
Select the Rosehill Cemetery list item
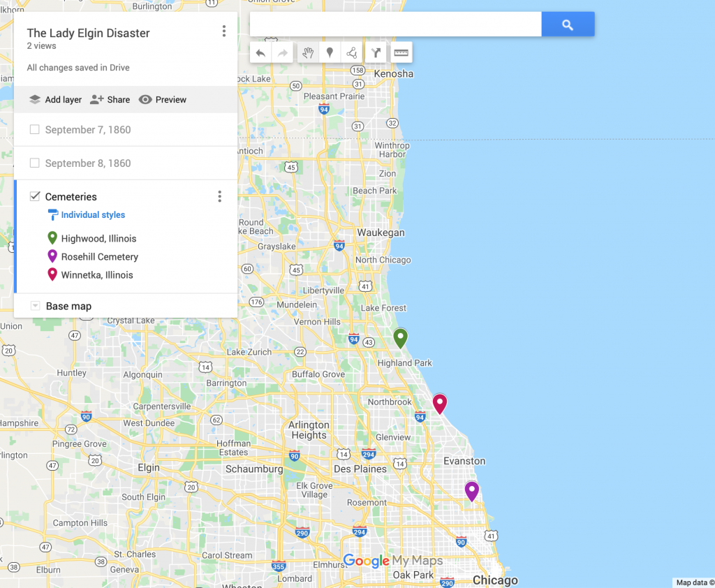click(x=100, y=257)
